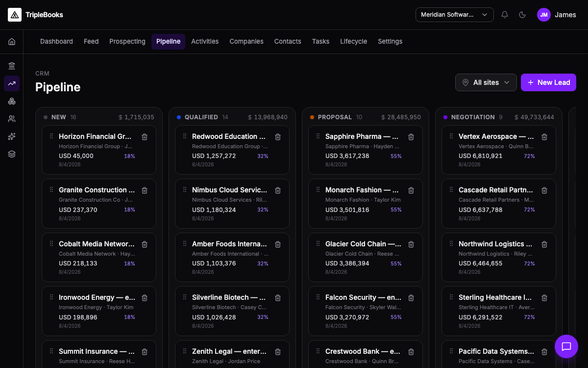588x368 pixels.
Task: Switch to the Dashboard tab
Action: click(56, 42)
